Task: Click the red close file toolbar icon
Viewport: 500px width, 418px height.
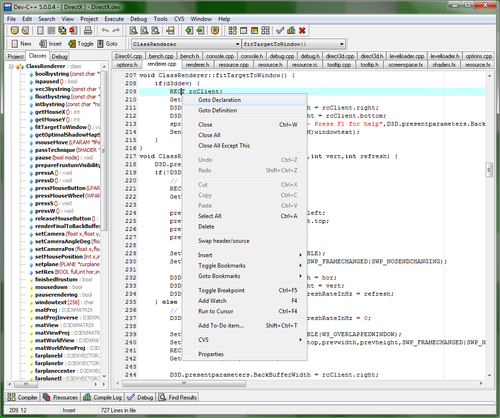Action: point(73,31)
